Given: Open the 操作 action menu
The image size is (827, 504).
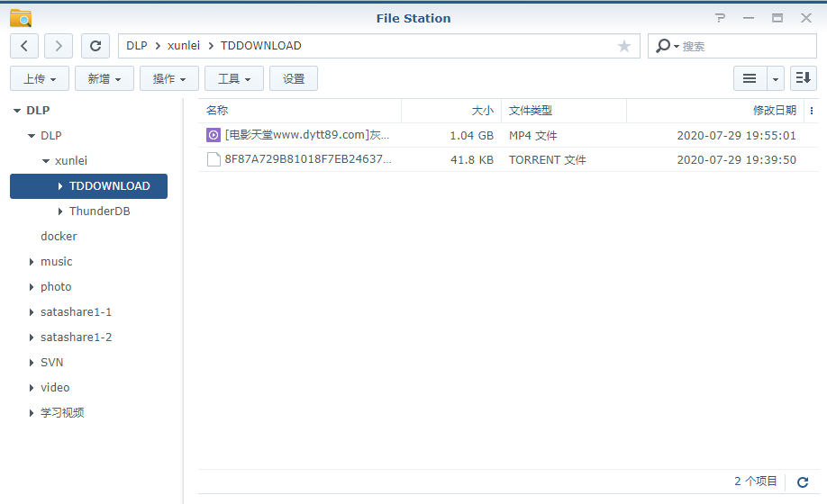Looking at the screenshot, I should click(169, 78).
